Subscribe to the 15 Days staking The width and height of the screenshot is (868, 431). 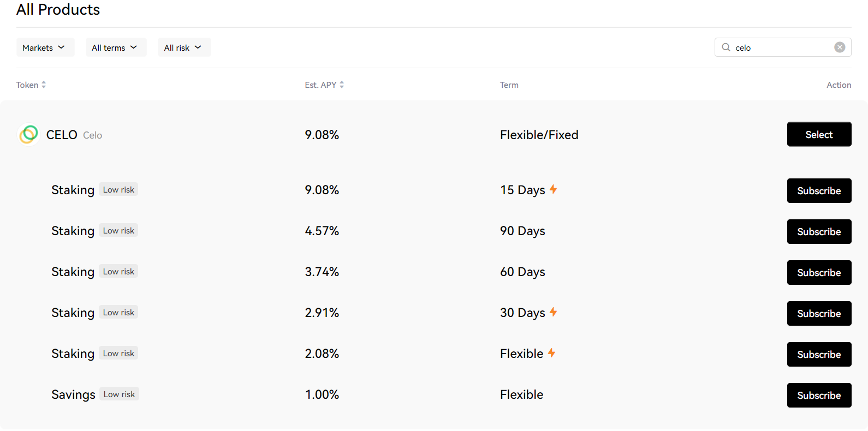click(x=819, y=191)
